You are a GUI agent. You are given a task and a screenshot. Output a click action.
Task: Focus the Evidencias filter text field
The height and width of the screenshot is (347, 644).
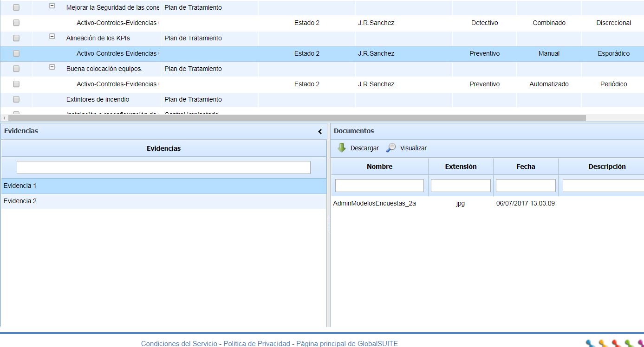point(163,167)
